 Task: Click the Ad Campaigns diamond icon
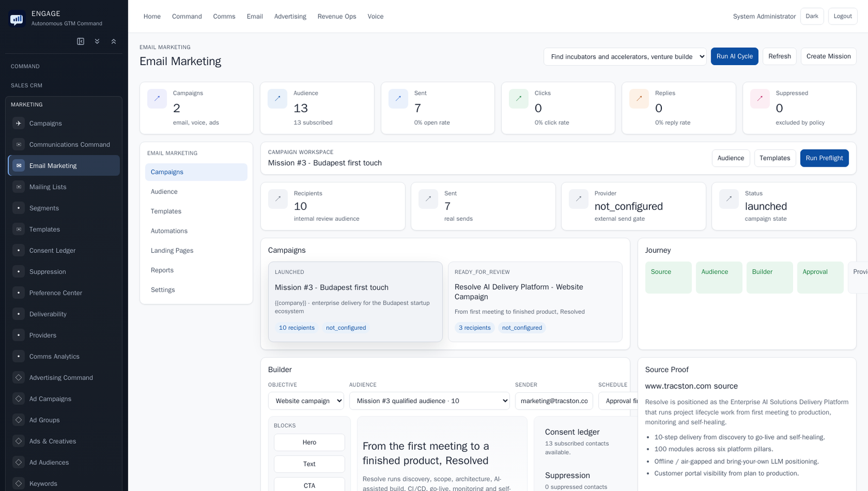(x=18, y=398)
